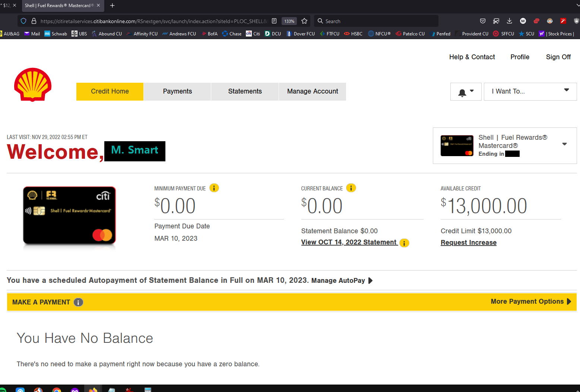
Task: Click the Save to Pocket icon
Action: point(482,21)
